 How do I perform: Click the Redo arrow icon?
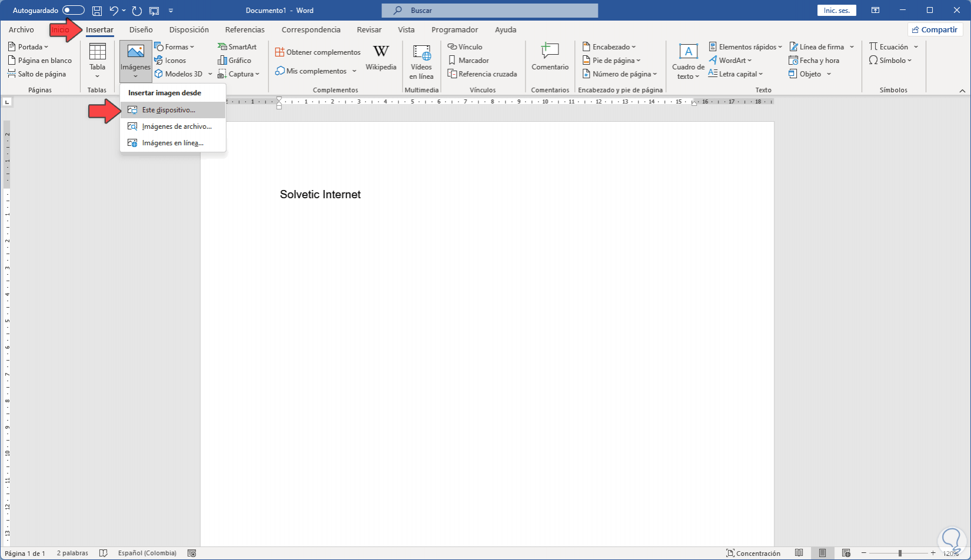137,11
